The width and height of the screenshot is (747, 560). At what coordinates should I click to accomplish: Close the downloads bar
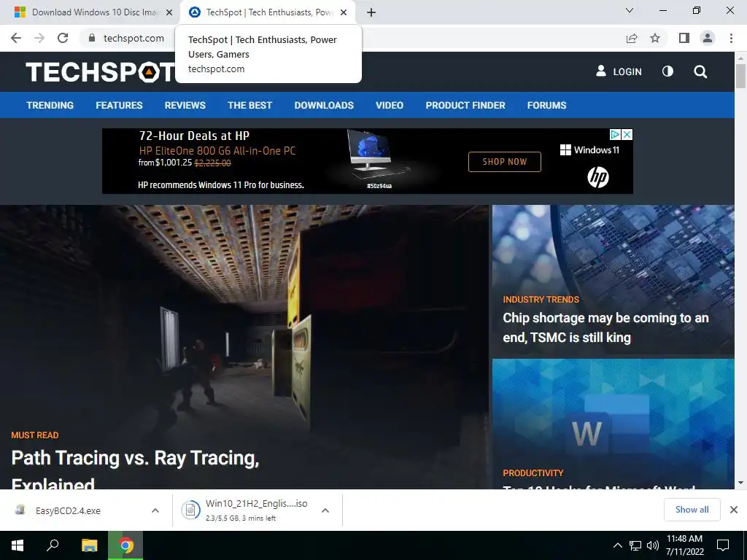pos(734,510)
